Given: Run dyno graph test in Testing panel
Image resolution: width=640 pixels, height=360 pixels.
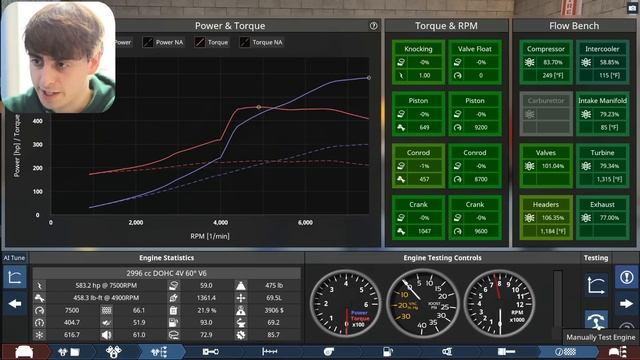Looking at the screenshot, I should 596,284.
